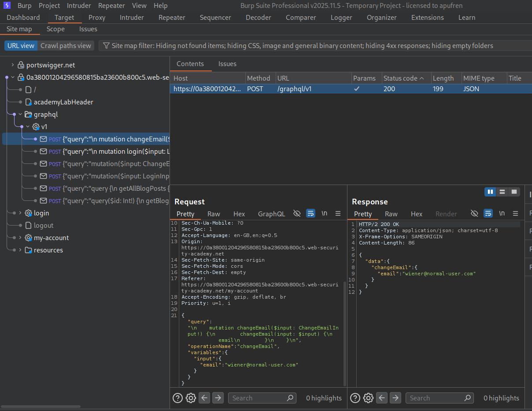Go to previous request with back arrow
This screenshot has width=532, height=411.
point(204,398)
